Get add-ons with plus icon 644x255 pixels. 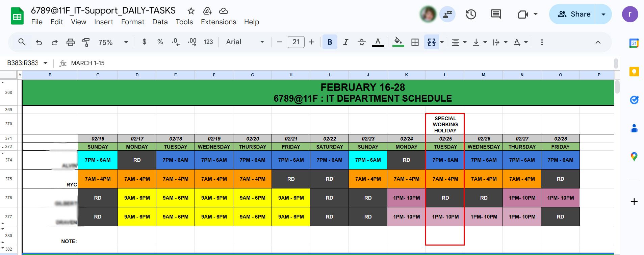point(634,202)
